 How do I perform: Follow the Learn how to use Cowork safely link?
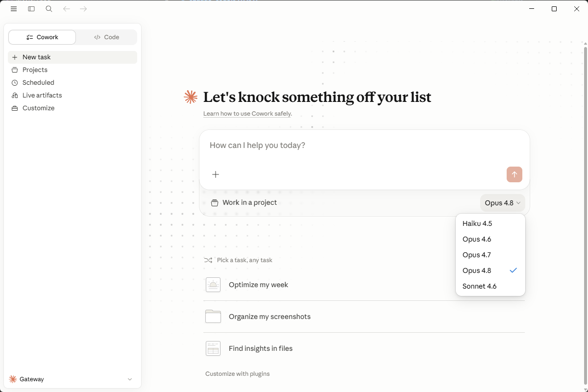[247, 114]
